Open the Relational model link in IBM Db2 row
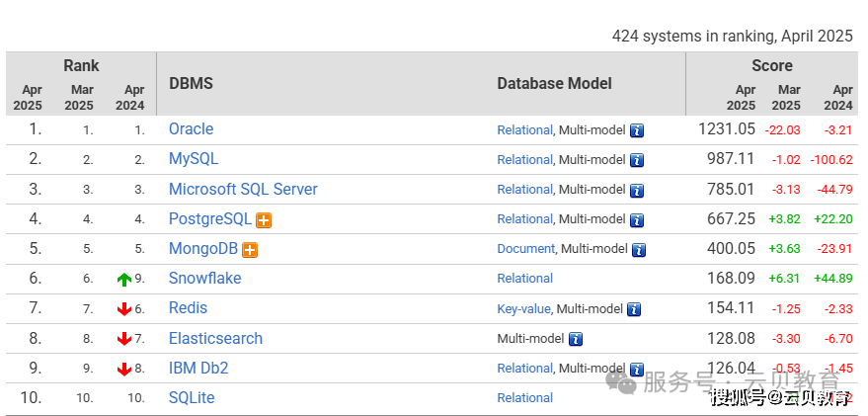This screenshot has height=416, width=868. (x=524, y=369)
